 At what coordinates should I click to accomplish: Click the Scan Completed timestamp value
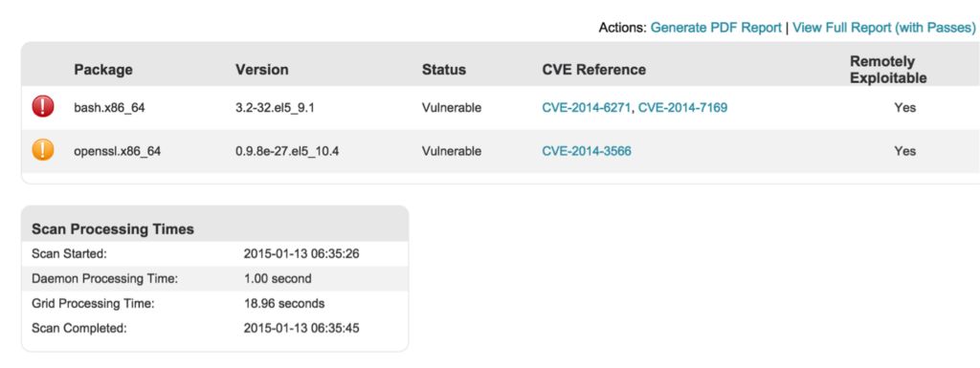coord(301,328)
